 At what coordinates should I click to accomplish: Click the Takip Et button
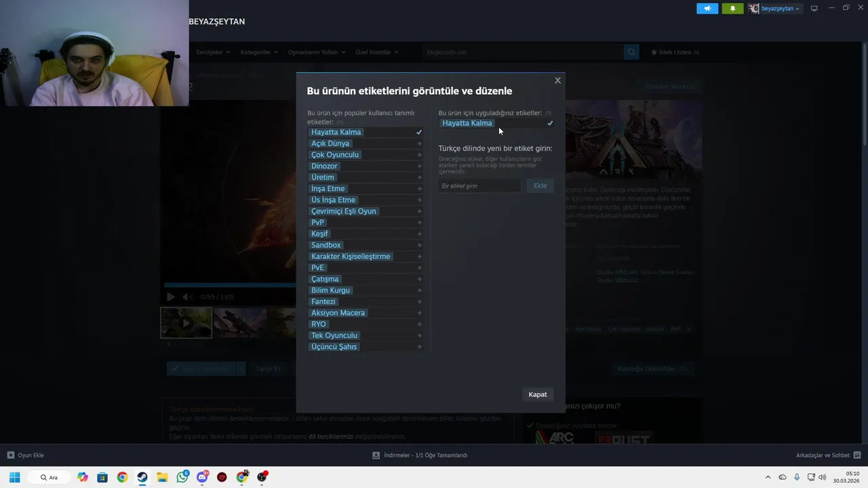268,369
